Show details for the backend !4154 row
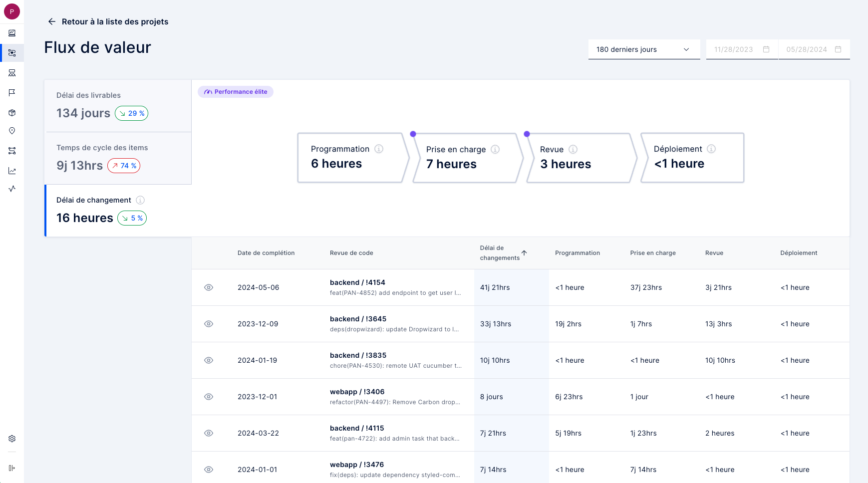 pyautogui.click(x=209, y=287)
